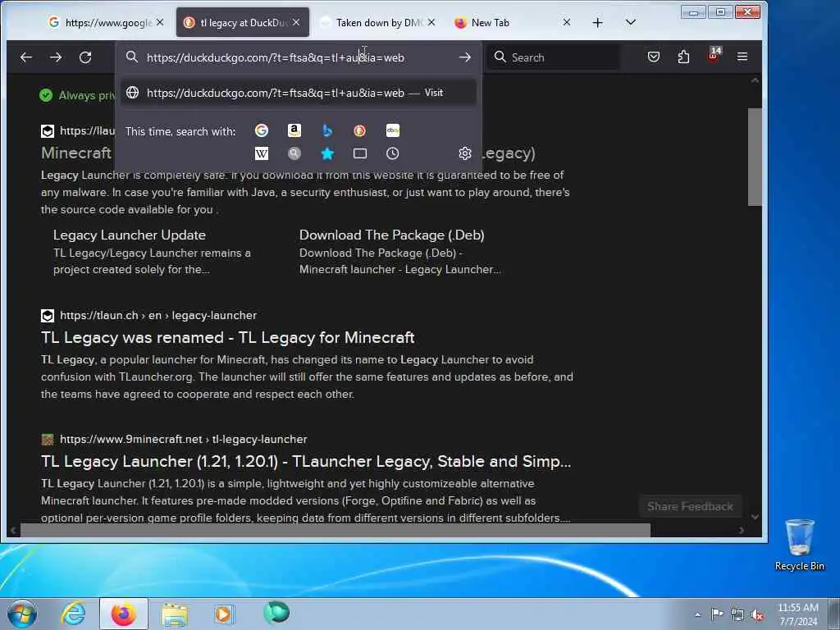Click the scroll down arrow of the page
This screenshot has height=630, width=840.
(755, 517)
